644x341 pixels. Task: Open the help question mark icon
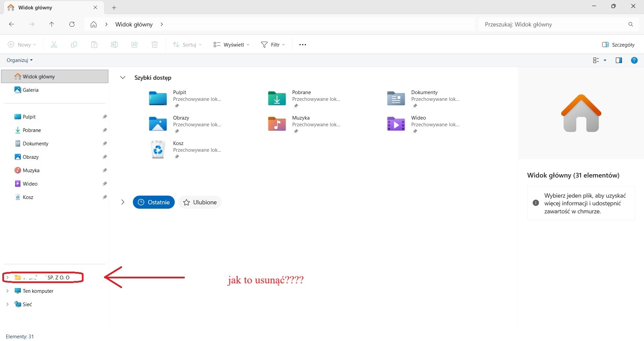[x=634, y=60]
